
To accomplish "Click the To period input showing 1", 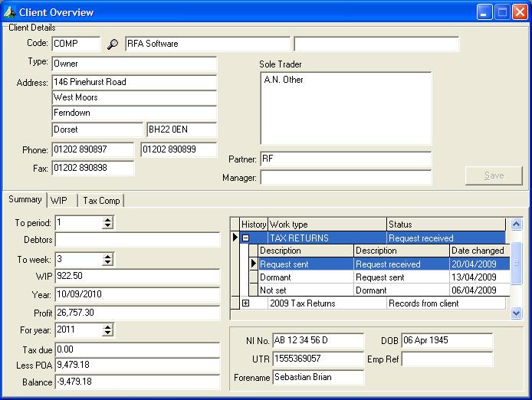I will click(x=79, y=222).
